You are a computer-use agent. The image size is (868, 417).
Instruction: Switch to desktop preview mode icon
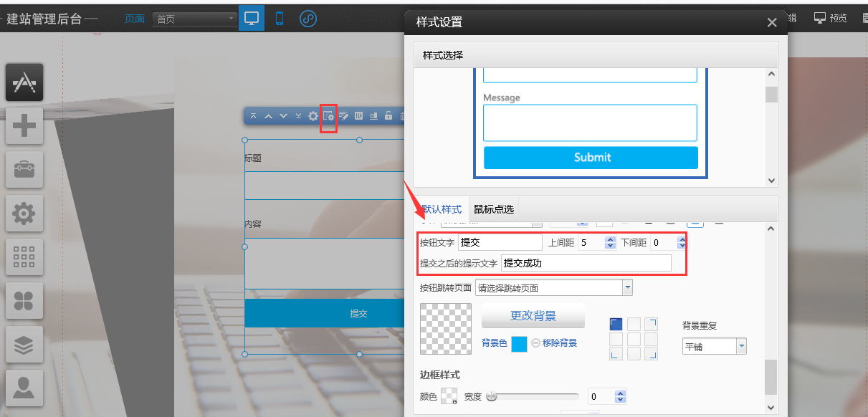coord(252,19)
